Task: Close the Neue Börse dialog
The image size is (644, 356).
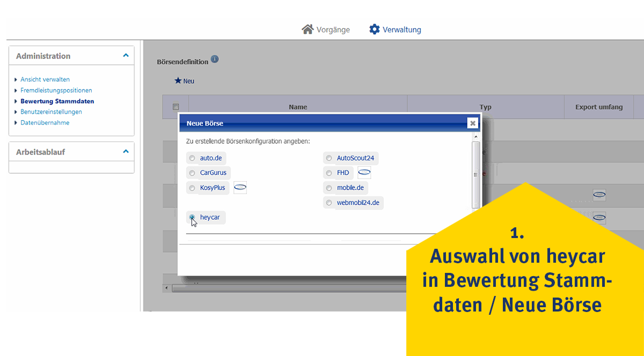Action: pos(472,123)
